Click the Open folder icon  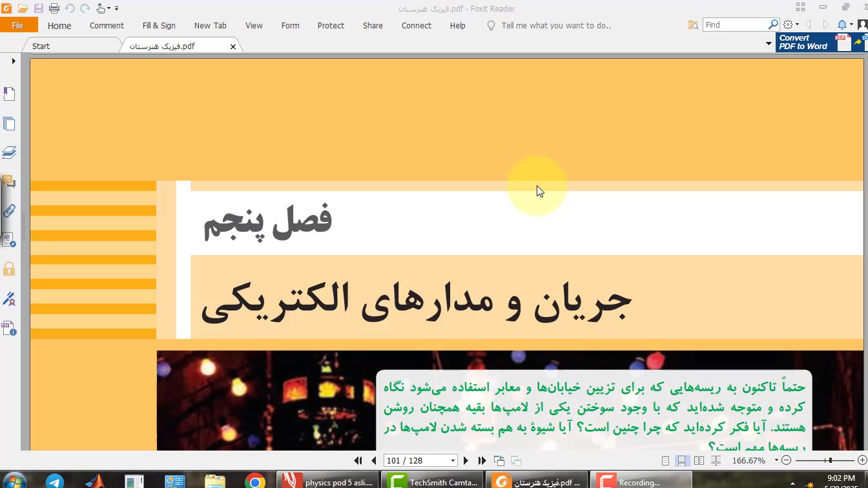tap(23, 8)
